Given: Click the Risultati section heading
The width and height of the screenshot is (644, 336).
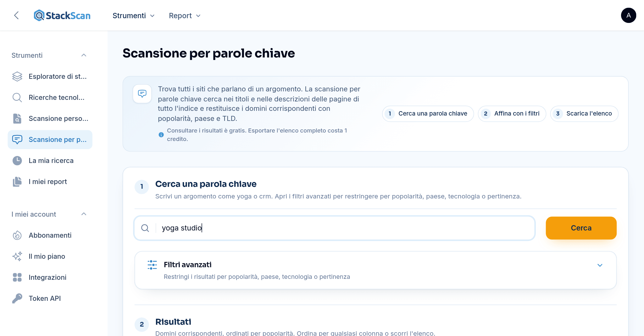Looking at the screenshot, I should (173, 322).
